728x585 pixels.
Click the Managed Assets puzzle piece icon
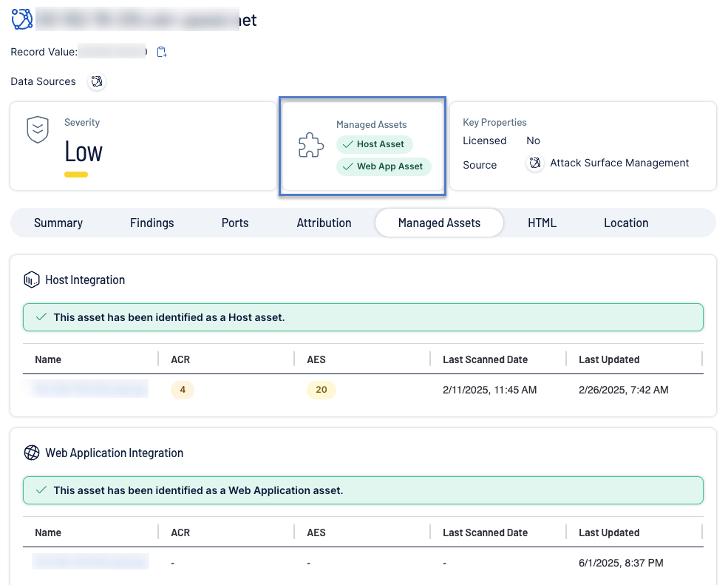tap(311, 146)
